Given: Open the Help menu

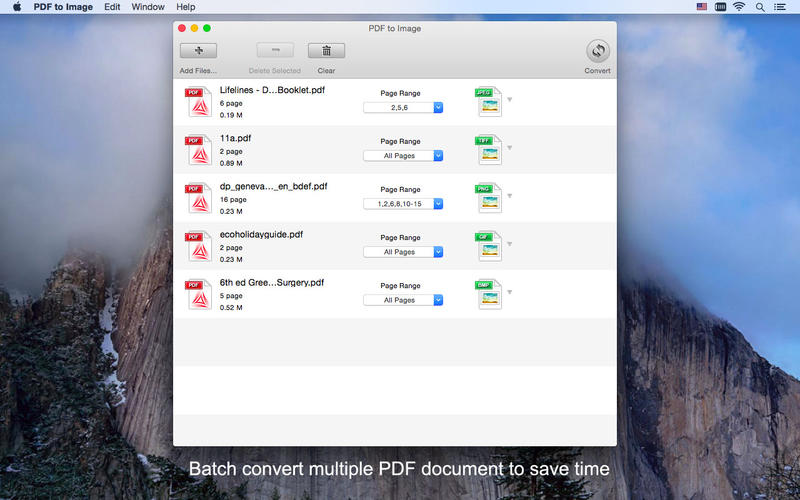Looking at the screenshot, I should (x=186, y=7).
